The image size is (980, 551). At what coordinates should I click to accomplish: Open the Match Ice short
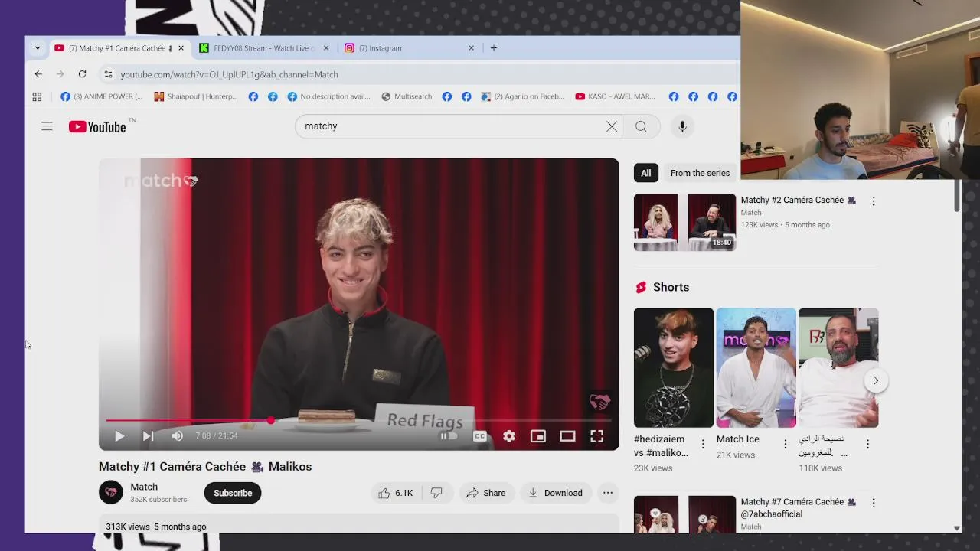click(x=756, y=367)
